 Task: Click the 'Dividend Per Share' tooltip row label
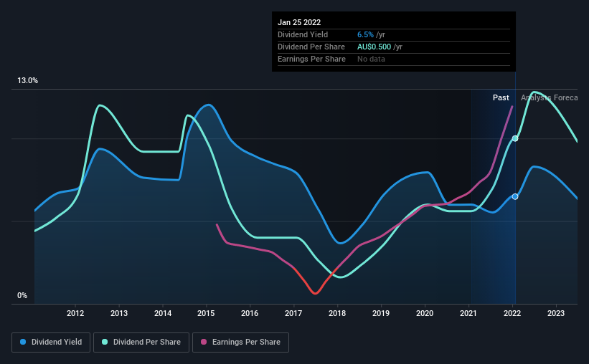(x=311, y=47)
